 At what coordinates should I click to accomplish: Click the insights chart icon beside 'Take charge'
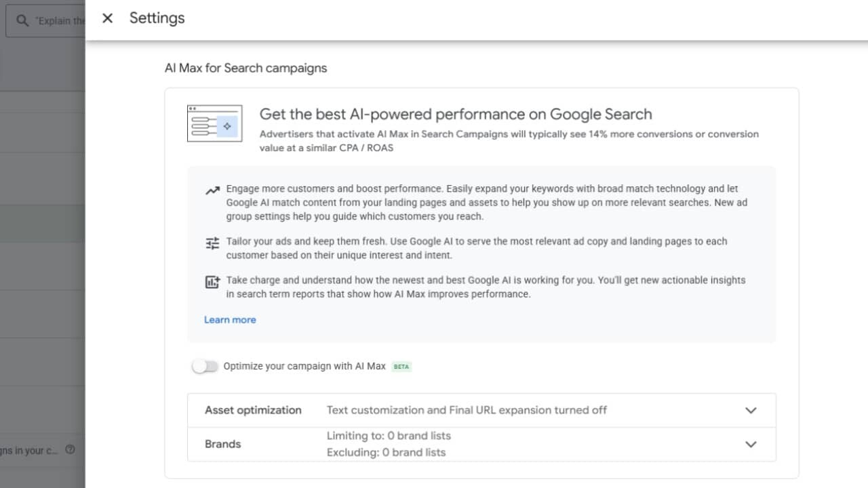[x=212, y=282]
